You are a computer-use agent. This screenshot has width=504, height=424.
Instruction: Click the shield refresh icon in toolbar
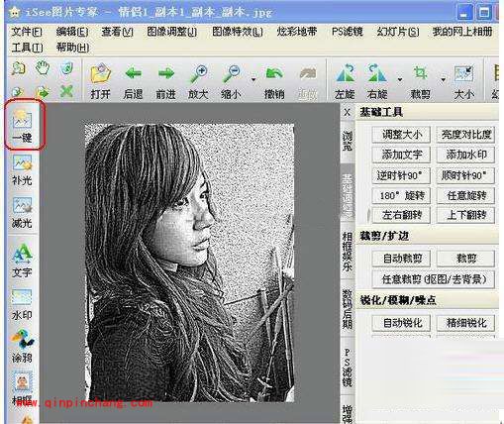click(66, 68)
